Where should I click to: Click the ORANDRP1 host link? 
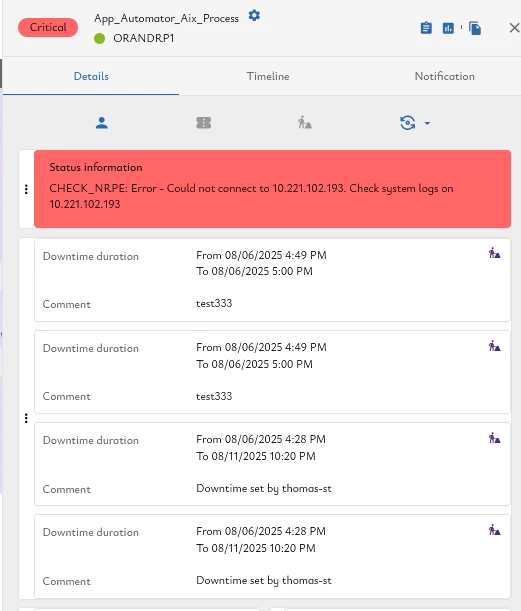(143, 38)
